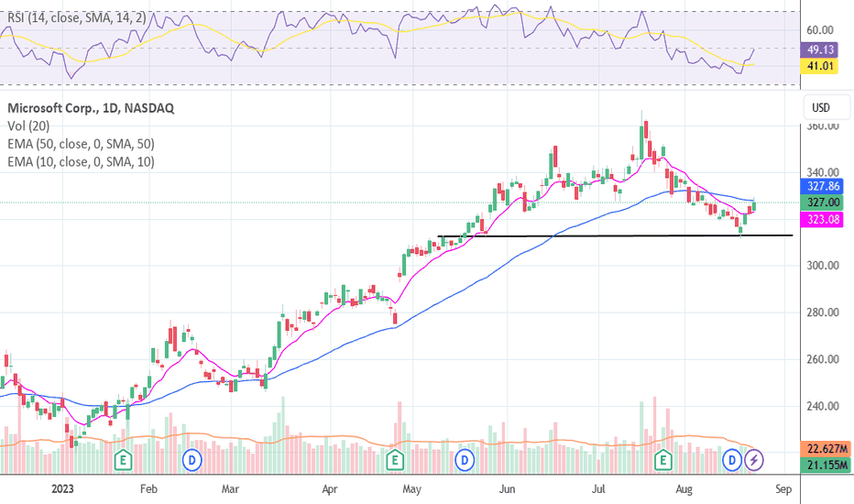Image resolution: width=854 pixels, height=504 pixels.
Task: Click the dividend D marker between May and Jun
Action: point(465,460)
